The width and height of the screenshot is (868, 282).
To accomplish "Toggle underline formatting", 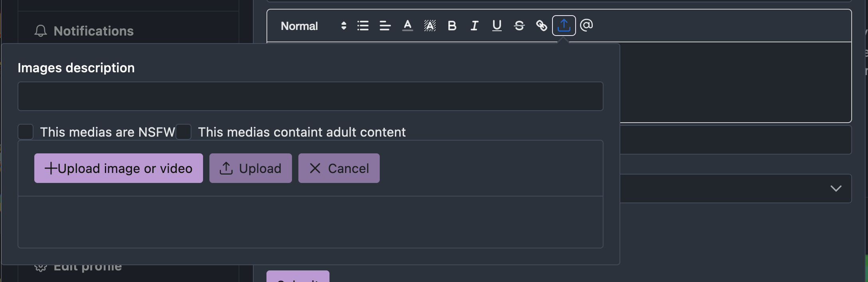I will coord(496,26).
